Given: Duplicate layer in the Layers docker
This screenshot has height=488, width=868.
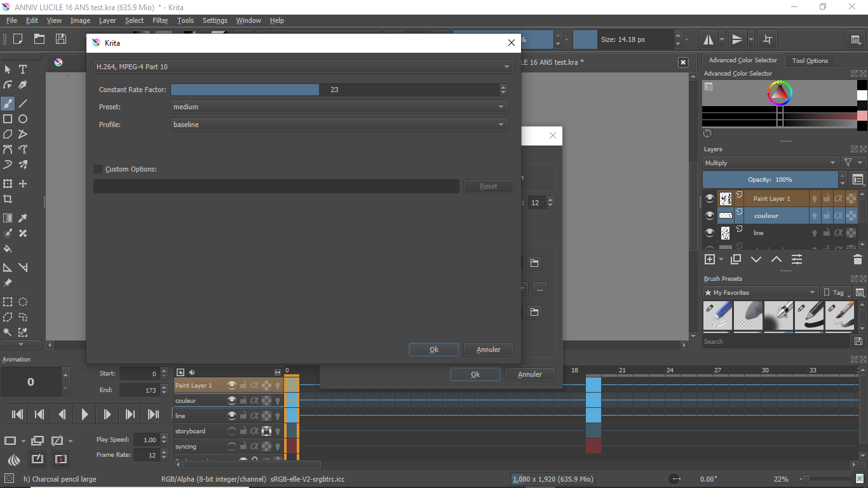Looking at the screenshot, I should click(736, 259).
